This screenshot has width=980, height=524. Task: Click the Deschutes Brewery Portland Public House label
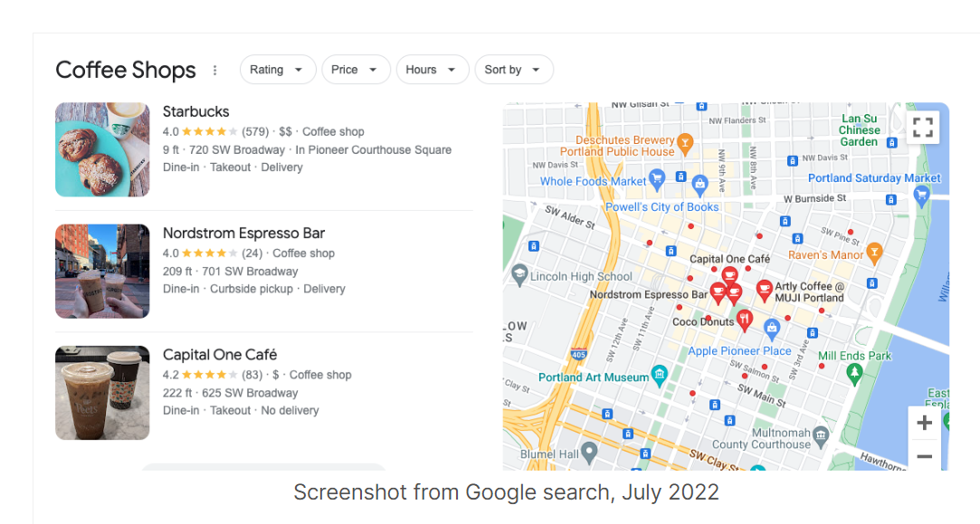(x=617, y=146)
